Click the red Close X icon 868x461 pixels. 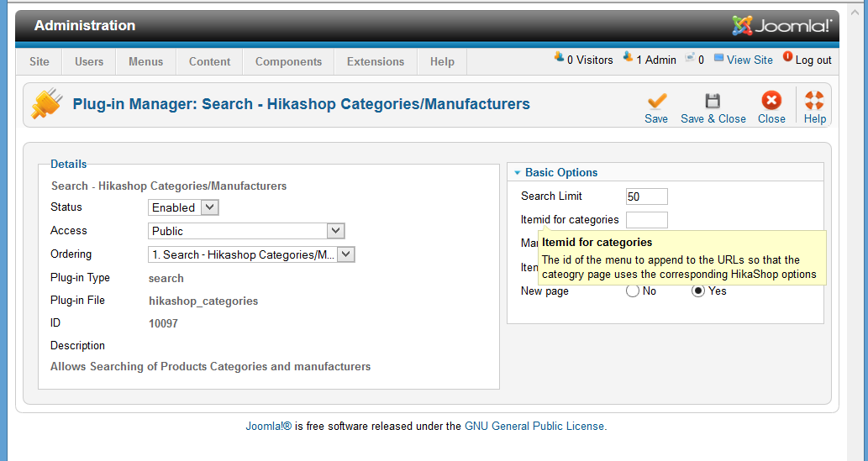[771, 101]
